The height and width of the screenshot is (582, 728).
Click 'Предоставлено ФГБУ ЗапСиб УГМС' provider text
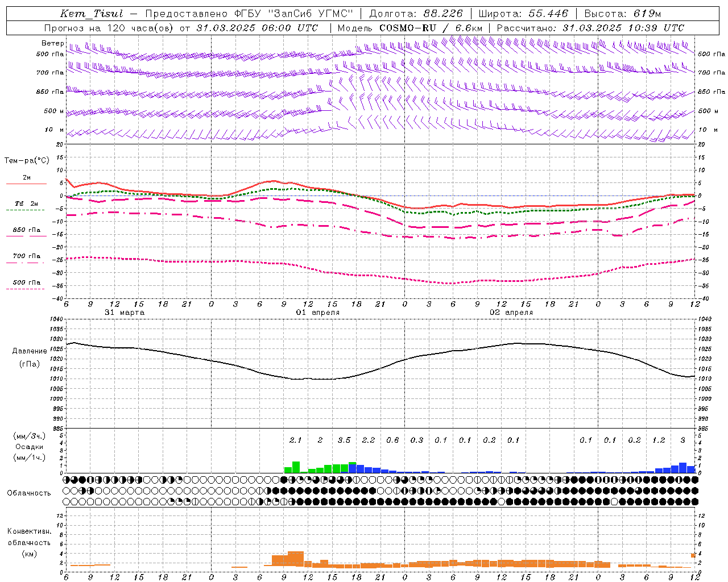(249, 14)
